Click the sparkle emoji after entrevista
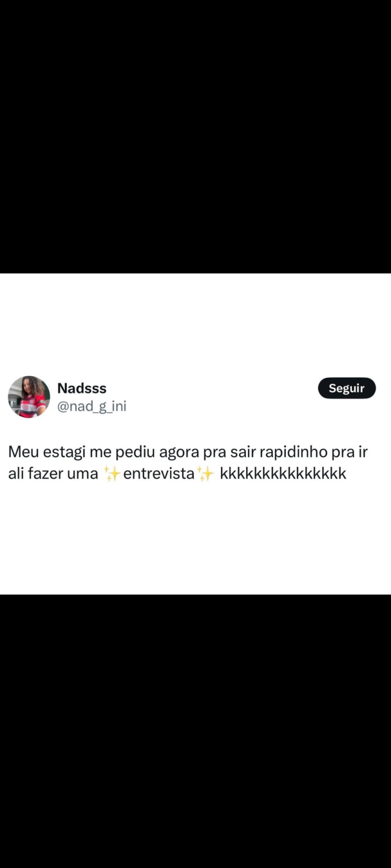 [205, 473]
